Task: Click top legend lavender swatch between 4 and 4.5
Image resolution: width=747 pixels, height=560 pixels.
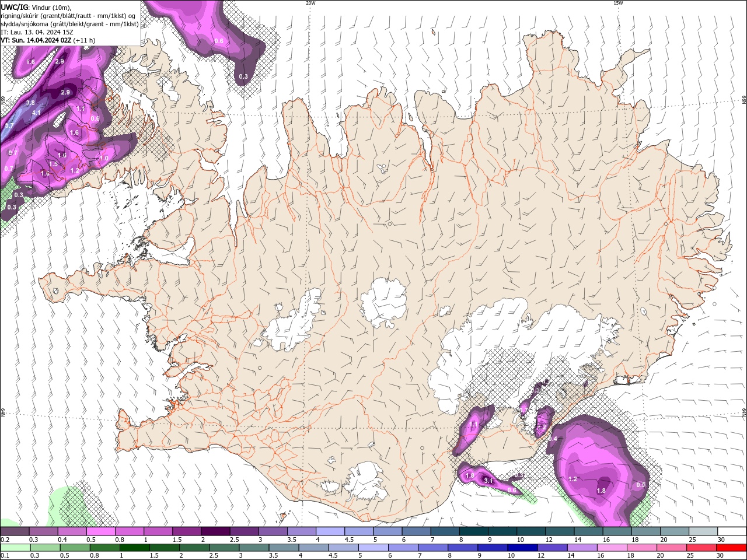Action: point(330,531)
